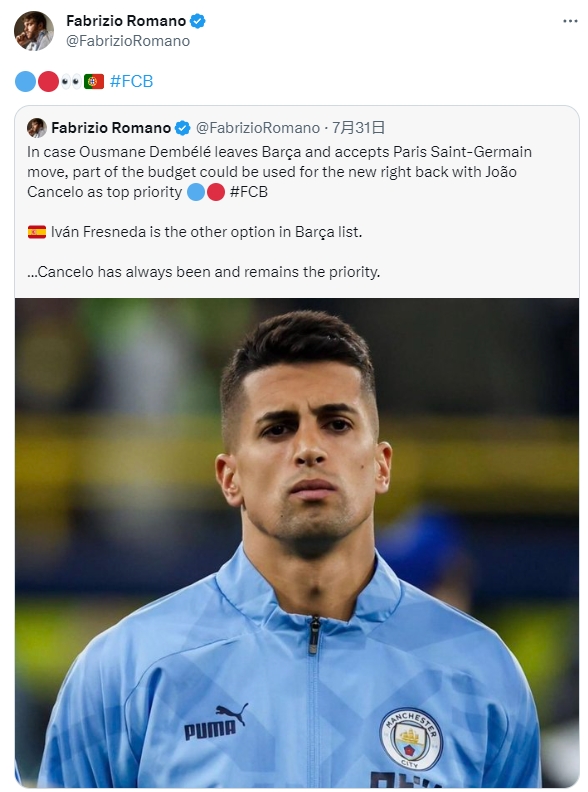Click quoted tweet text about Ousmane Dembélé
Screen dimensions: 588x792
tap(279, 172)
